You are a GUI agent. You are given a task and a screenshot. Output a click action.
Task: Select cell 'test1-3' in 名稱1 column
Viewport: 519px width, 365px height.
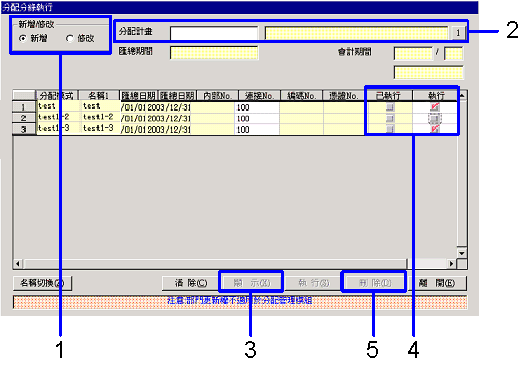tap(100, 128)
